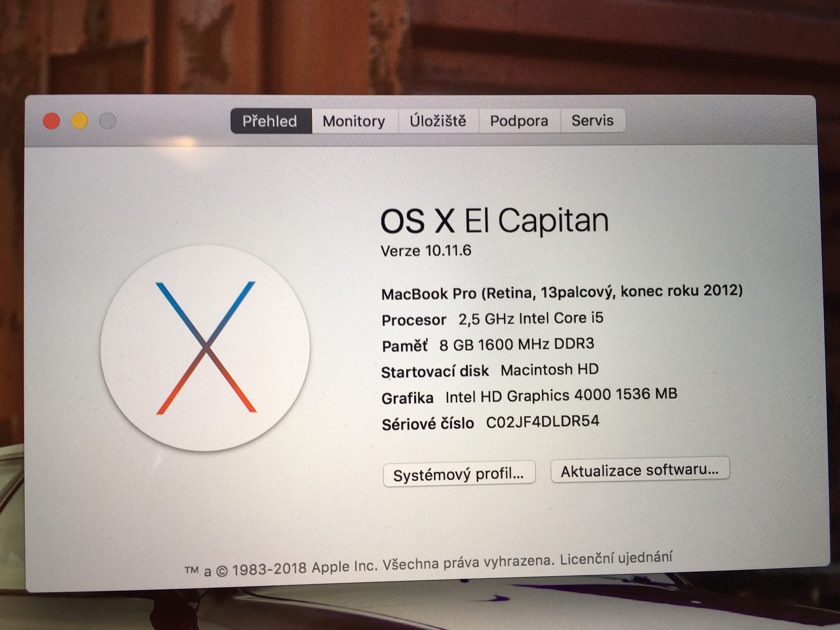This screenshot has height=630, width=840.
Task: Click the disabled gray zoom button
Action: pyautogui.click(x=107, y=121)
